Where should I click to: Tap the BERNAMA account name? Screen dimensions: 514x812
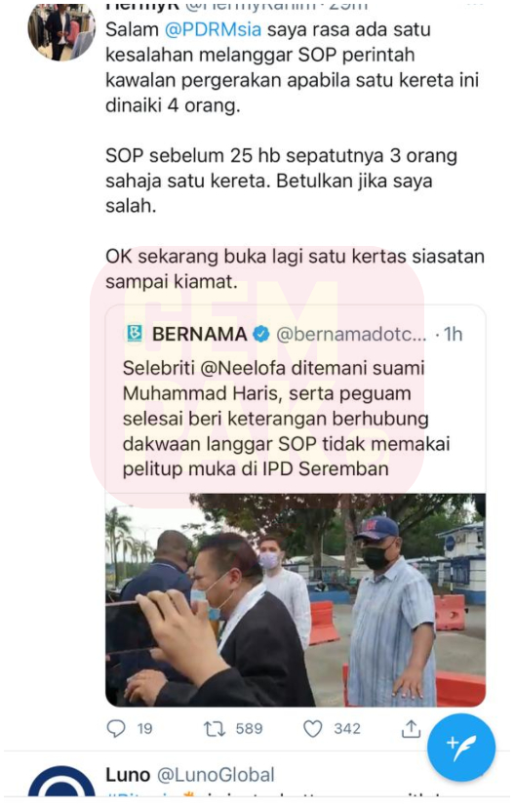point(199,335)
